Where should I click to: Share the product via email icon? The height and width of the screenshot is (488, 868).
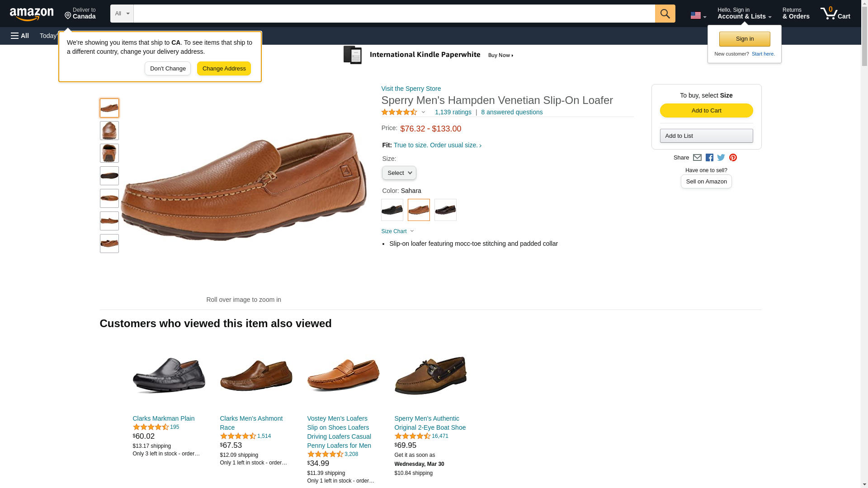coord(697,158)
